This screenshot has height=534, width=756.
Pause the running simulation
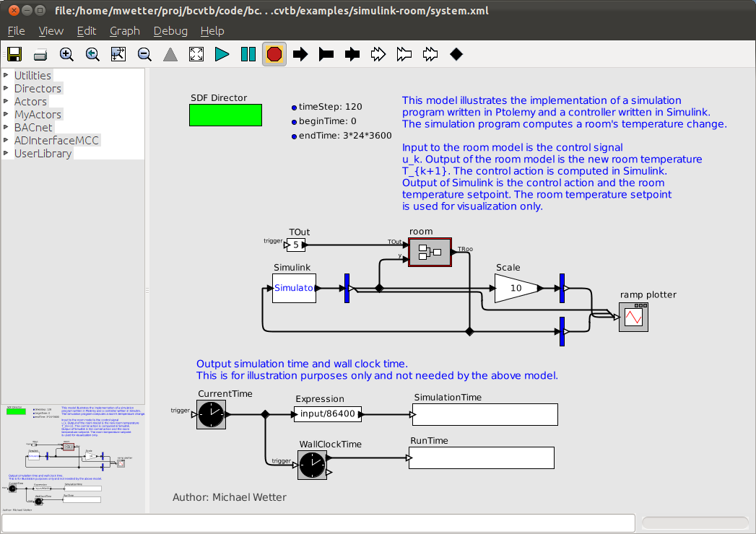pos(248,53)
